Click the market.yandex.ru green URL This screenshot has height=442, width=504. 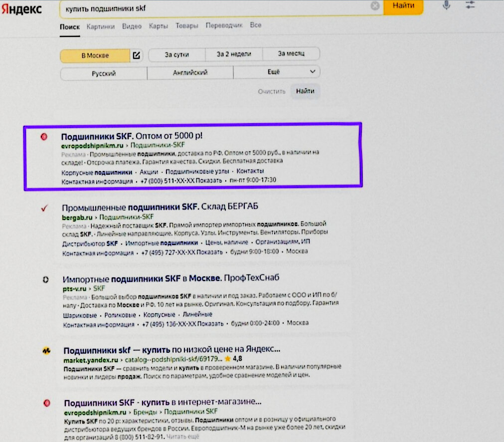[x=91, y=360]
